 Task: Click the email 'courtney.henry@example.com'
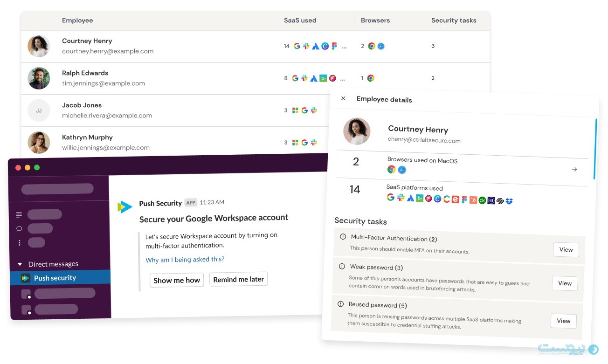(x=108, y=51)
